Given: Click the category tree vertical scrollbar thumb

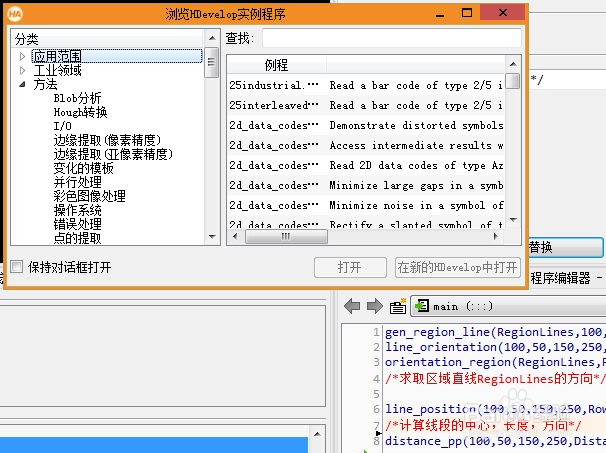Looking at the screenshot, I should 211,62.
